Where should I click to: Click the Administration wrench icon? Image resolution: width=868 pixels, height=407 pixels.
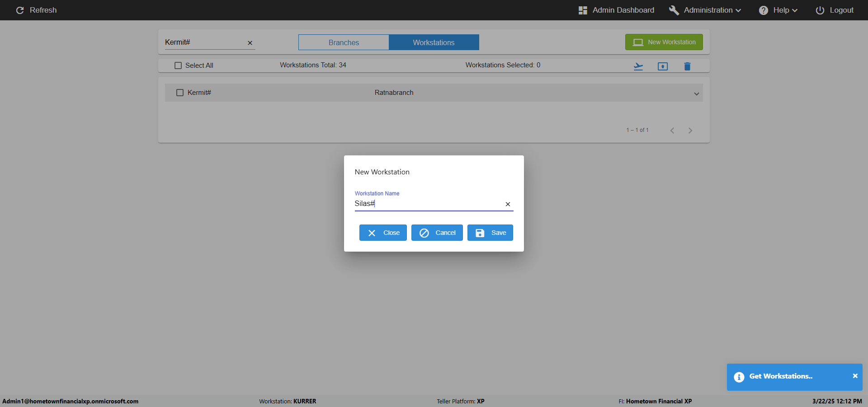coord(674,10)
